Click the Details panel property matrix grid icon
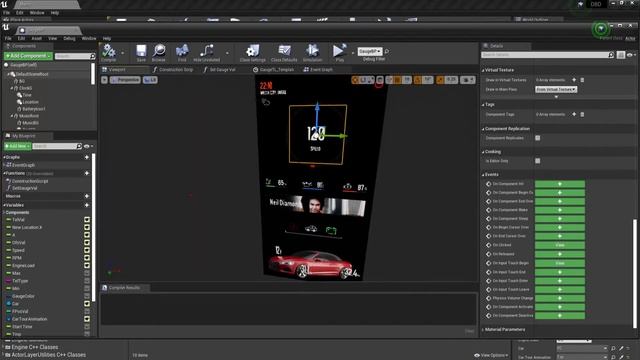 coord(620,55)
